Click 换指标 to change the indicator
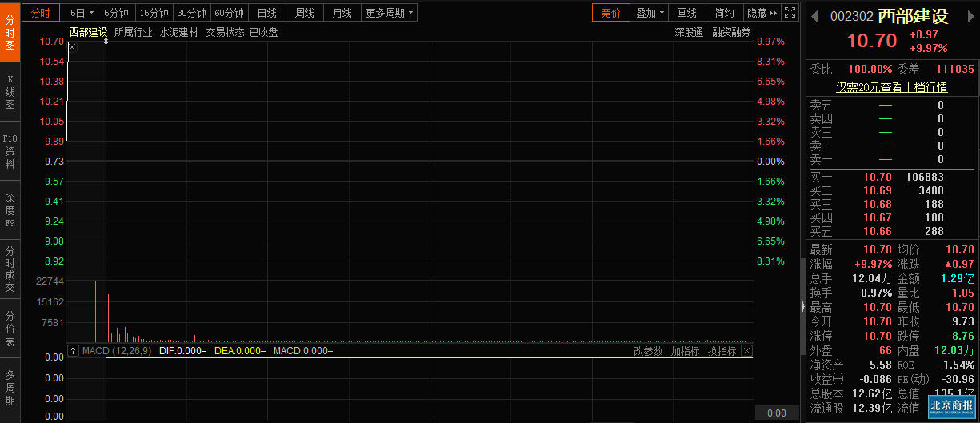 click(722, 351)
